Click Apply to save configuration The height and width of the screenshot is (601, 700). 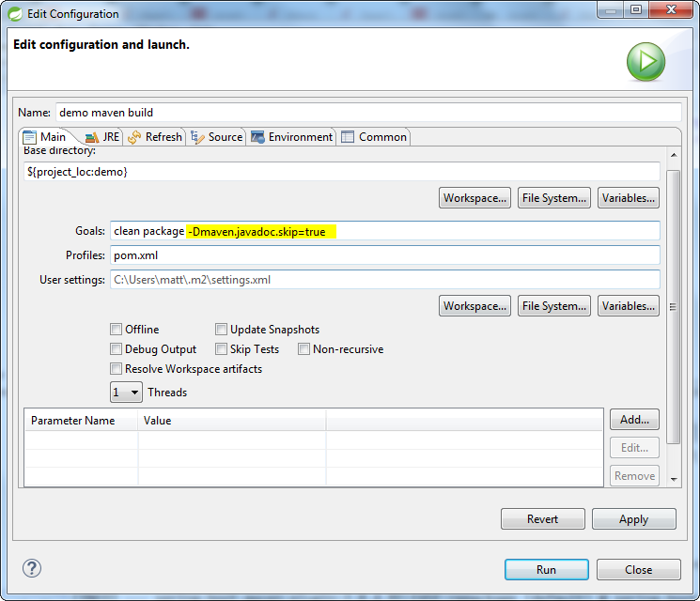tap(633, 519)
